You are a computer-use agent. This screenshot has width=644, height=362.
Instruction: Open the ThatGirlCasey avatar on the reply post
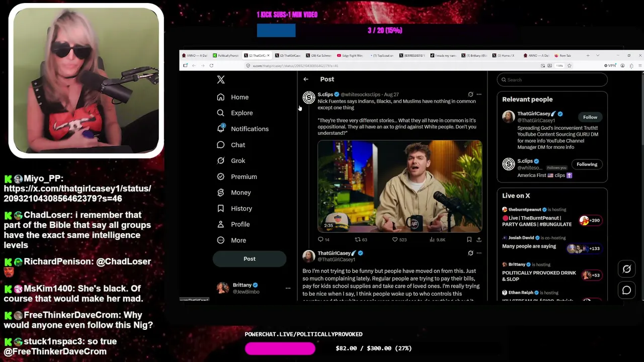click(309, 256)
